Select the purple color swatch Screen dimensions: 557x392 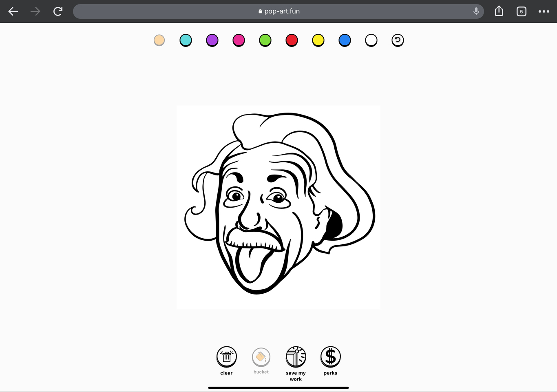[x=212, y=40]
